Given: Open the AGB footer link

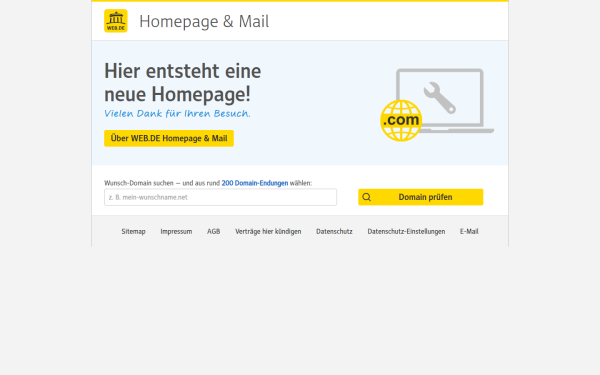Looking at the screenshot, I should point(214,231).
